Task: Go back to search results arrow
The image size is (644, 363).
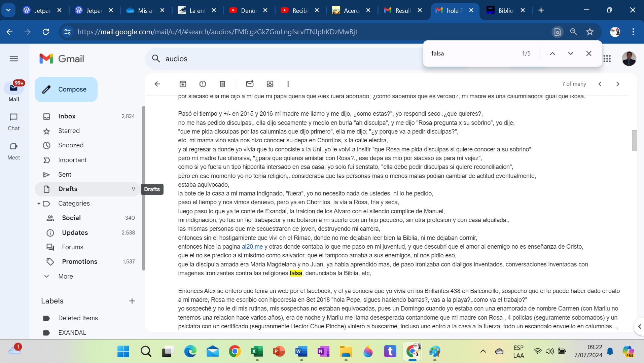Action: click(x=157, y=84)
